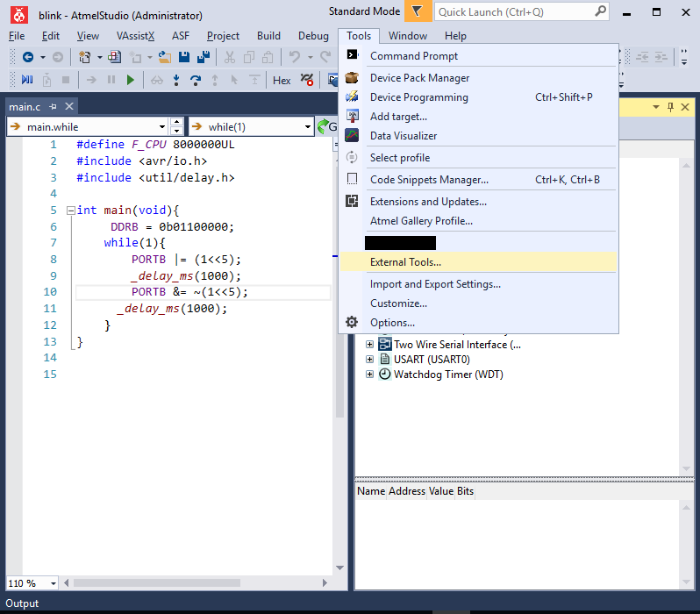Open the Navigate Backward history dropdown arrow
Image resolution: width=700 pixels, height=614 pixels.
(x=43, y=57)
